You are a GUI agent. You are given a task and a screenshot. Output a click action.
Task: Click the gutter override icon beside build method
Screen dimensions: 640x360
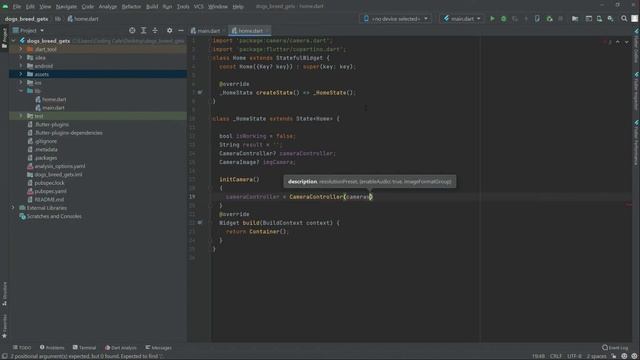pyautogui.click(x=200, y=223)
